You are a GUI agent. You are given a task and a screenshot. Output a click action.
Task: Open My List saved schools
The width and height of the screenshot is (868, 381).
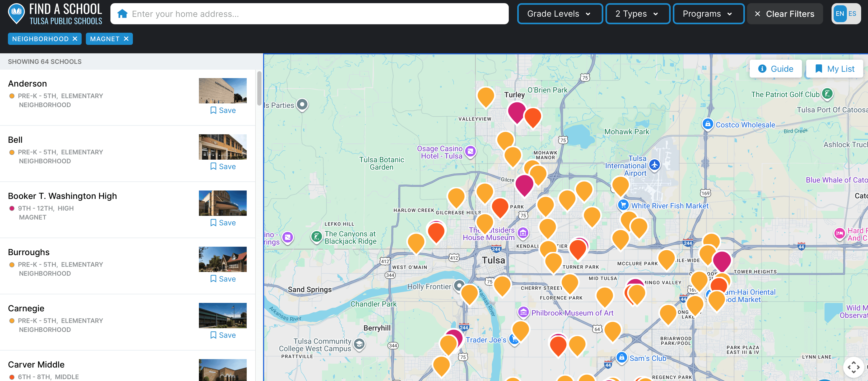pos(834,69)
